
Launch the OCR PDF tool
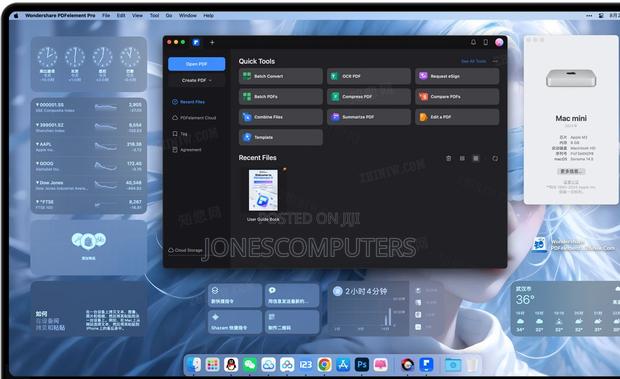pyautogui.click(x=369, y=76)
